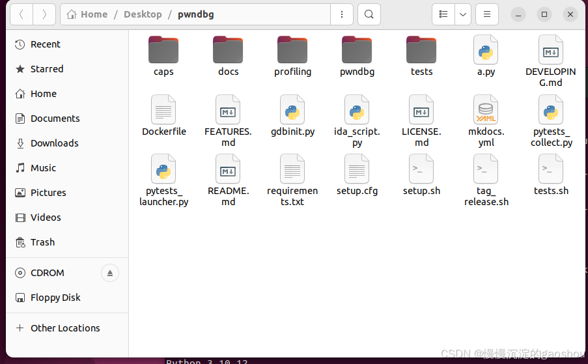Open Recent in the sidebar

[68, 44]
